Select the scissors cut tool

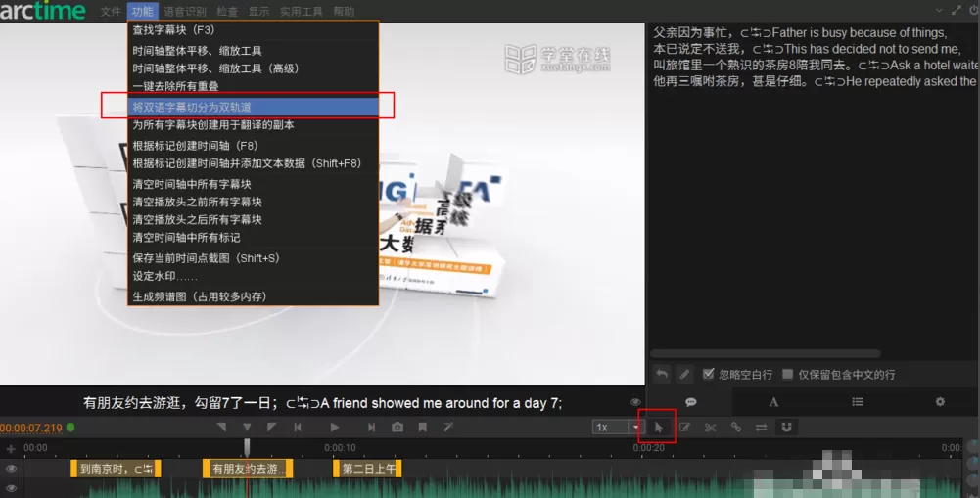[710, 428]
